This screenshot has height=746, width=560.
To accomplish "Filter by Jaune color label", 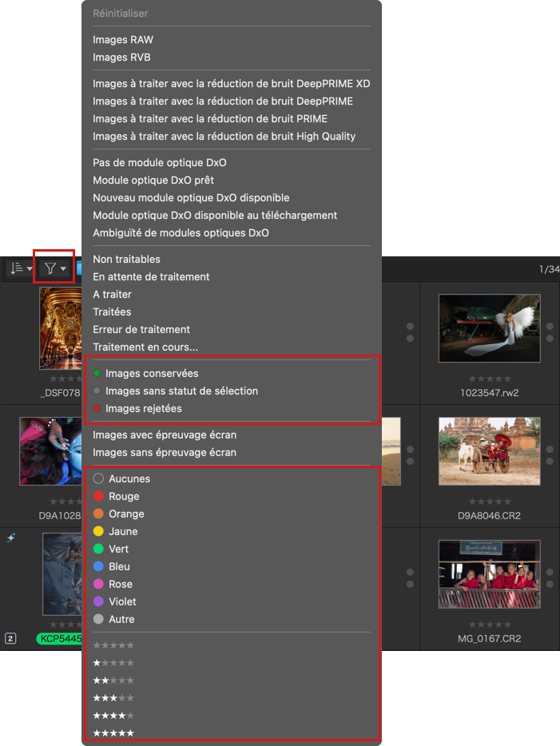I will click(x=115, y=531).
